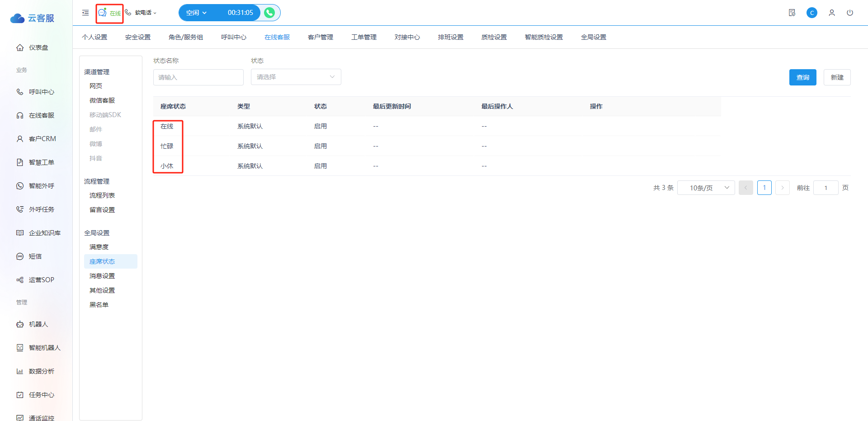This screenshot has width=868, height=421.
Task: Open 运营SOP in left sidebar
Action: 36,280
